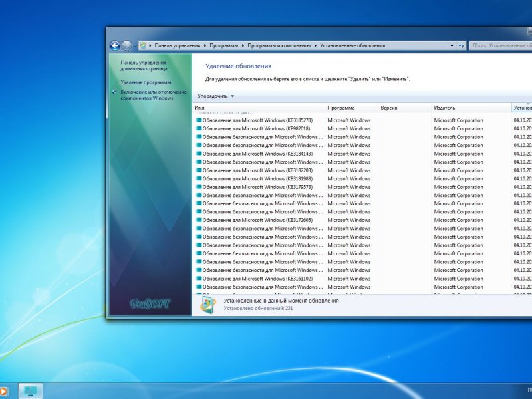Open Программы и компоненты breadcrumb
532x399 pixels.
279,45
